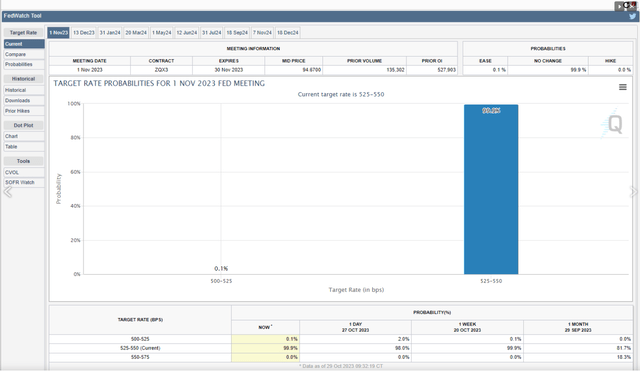Open the Prior Hikes sidebar item
The height and width of the screenshot is (371, 640).
click(x=24, y=111)
